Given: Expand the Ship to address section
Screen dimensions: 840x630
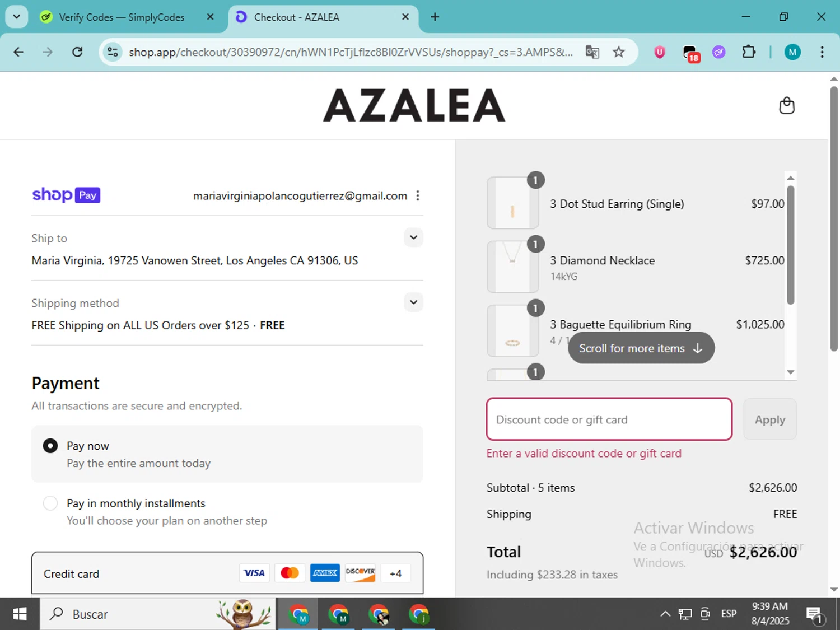Looking at the screenshot, I should point(413,237).
